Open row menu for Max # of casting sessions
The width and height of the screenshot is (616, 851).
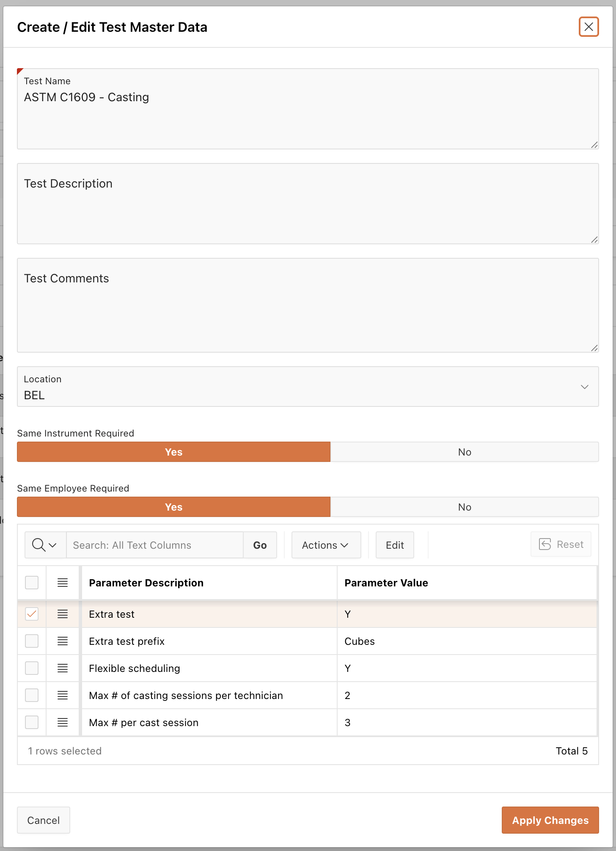click(x=63, y=695)
